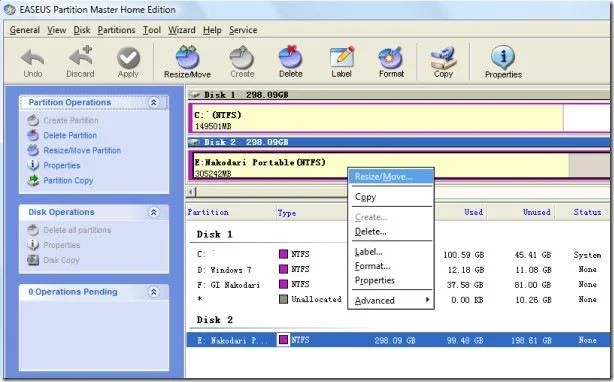The height and width of the screenshot is (382, 614).
Task: Select the C: partition row
Action: [398, 255]
